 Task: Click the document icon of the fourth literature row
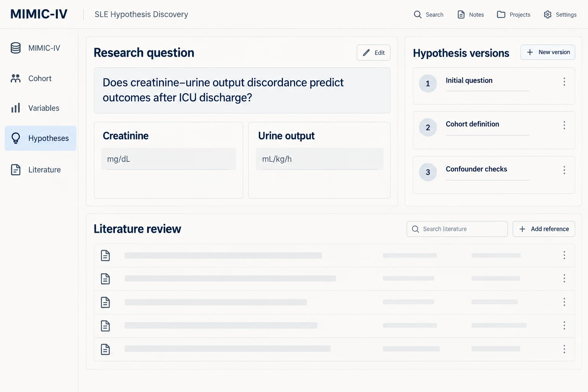pyautogui.click(x=105, y=326)
